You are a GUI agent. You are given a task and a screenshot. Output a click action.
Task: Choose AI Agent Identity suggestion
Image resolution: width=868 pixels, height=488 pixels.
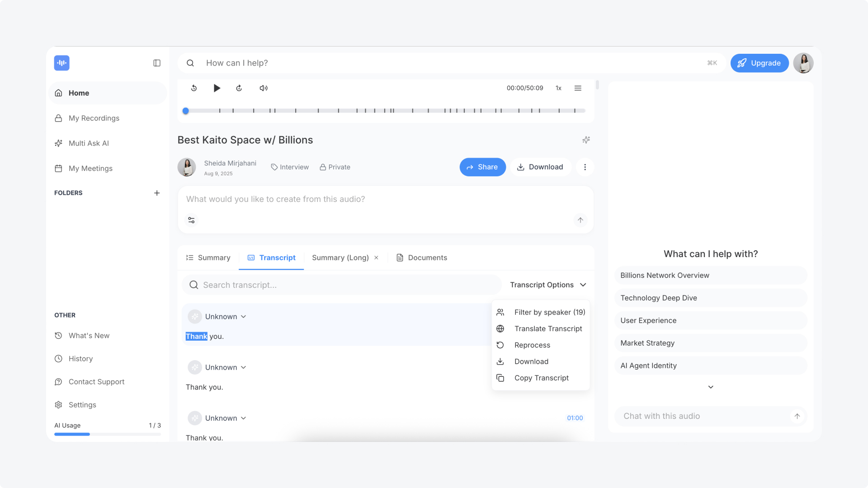coord(711,366)
